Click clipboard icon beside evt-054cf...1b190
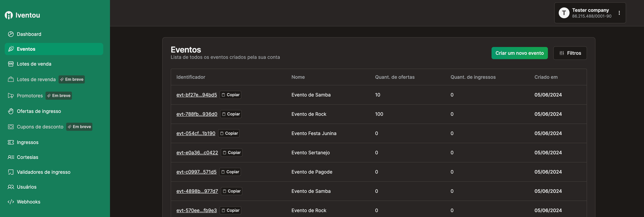Screen dimensions: 644x217 222,133
